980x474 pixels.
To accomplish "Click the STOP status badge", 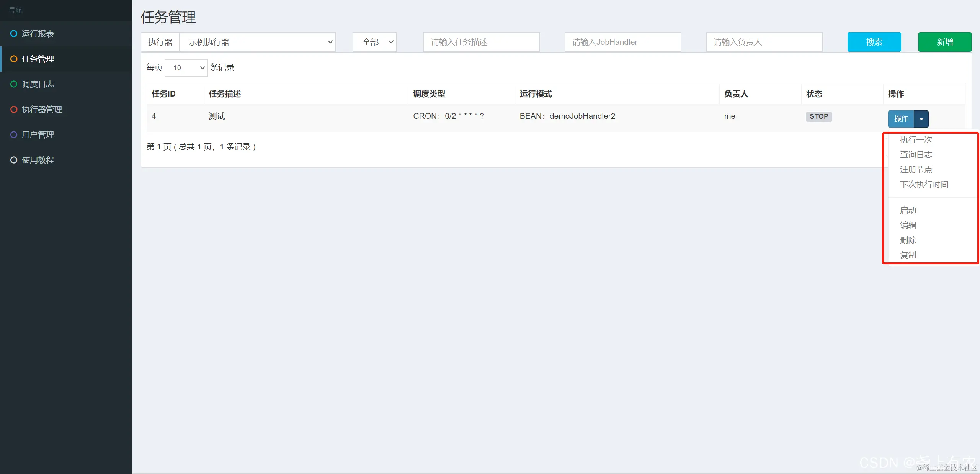I will click(819, 116).
